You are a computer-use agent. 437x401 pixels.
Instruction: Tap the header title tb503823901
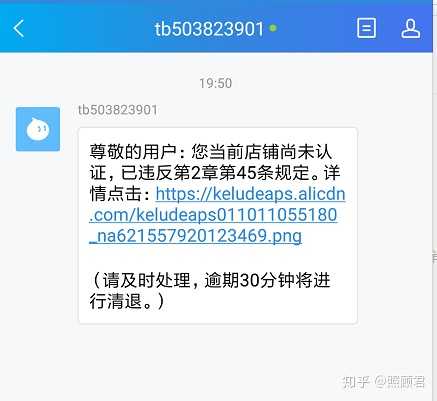(x=209, y=29)
